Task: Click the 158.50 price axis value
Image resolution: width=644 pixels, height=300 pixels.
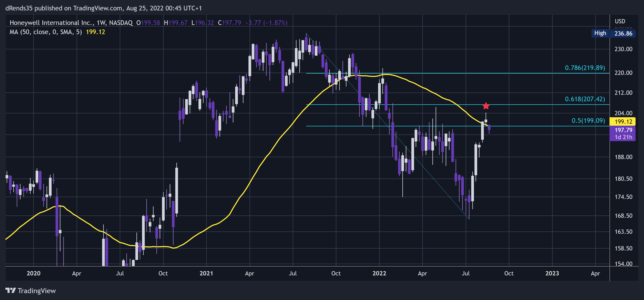Action: tap(623, 248)
